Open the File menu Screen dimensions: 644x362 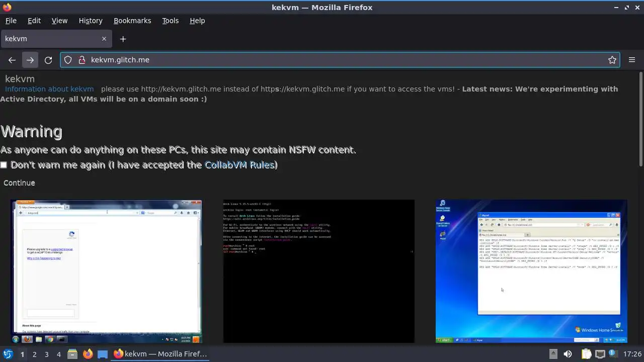click(11, 21)
